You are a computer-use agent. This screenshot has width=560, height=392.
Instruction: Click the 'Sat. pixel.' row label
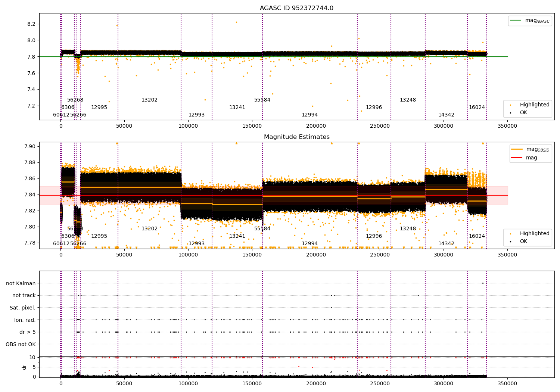coord(23,308)
